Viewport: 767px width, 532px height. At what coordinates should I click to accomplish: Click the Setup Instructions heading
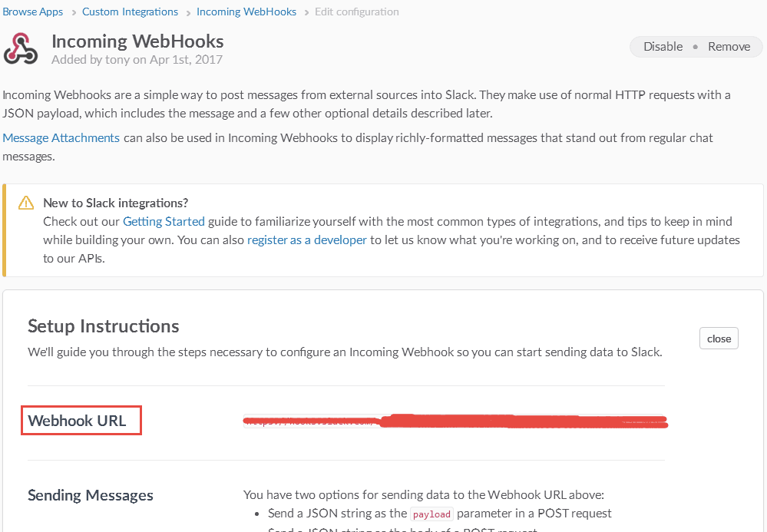pyautogui.click(x=103, y=326)
